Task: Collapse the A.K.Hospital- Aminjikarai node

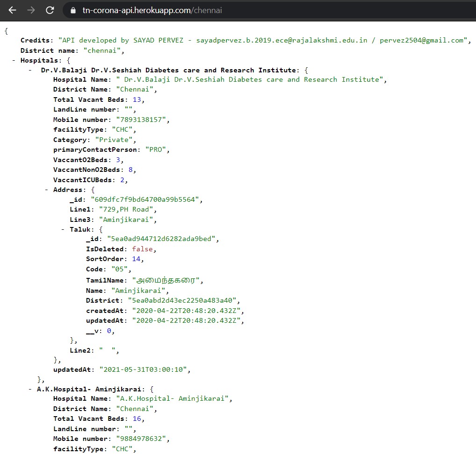Action: (x=30, y=389)
